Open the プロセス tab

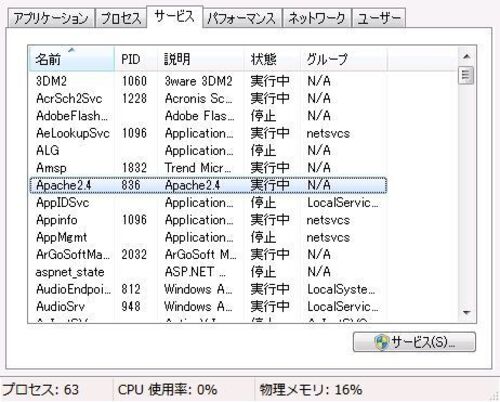121,18
